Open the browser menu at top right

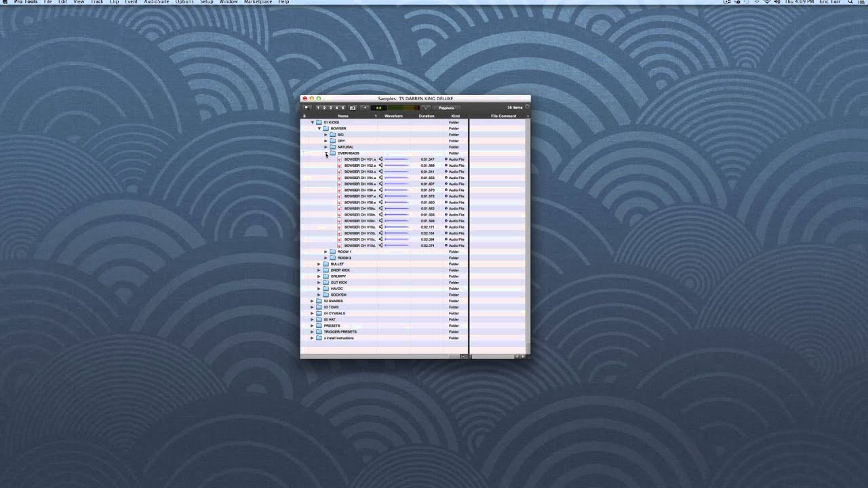(x=526, y=106)
